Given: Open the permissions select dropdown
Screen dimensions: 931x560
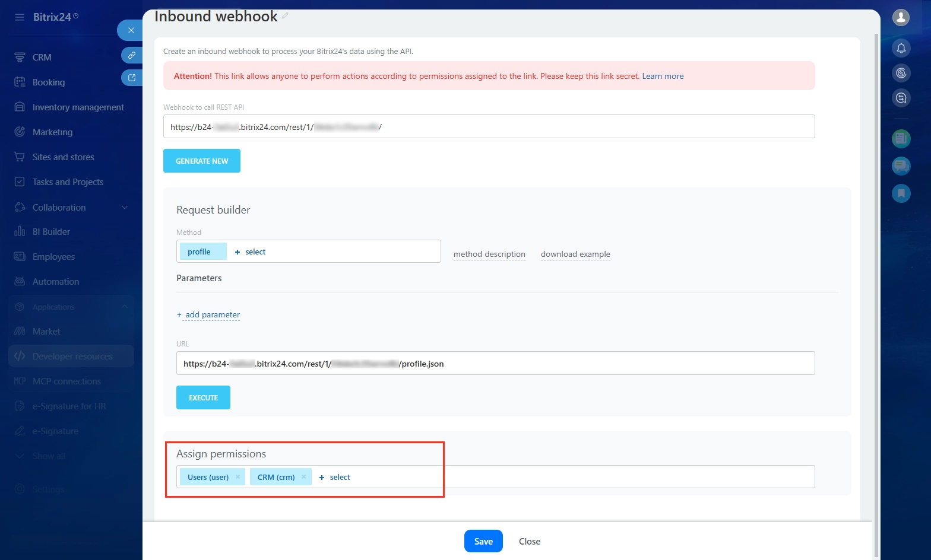Looking at the screenshot, I should [x=335, y=477].
